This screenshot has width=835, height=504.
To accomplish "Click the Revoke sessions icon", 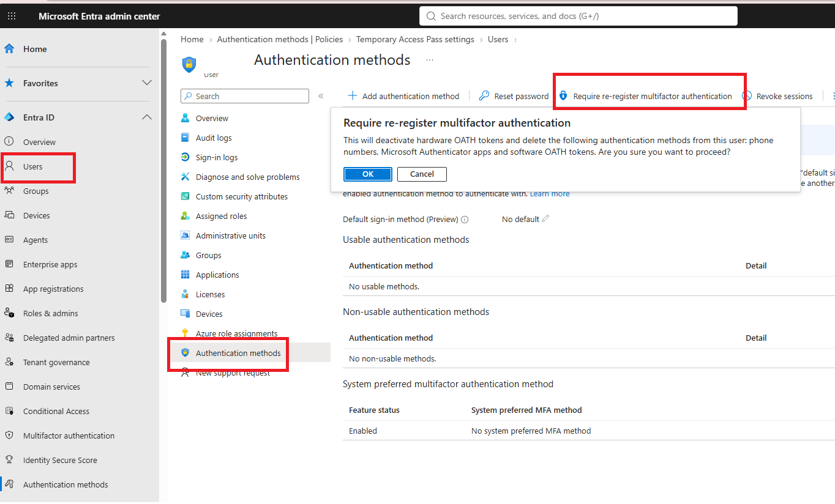I will (x=747, y=96).
